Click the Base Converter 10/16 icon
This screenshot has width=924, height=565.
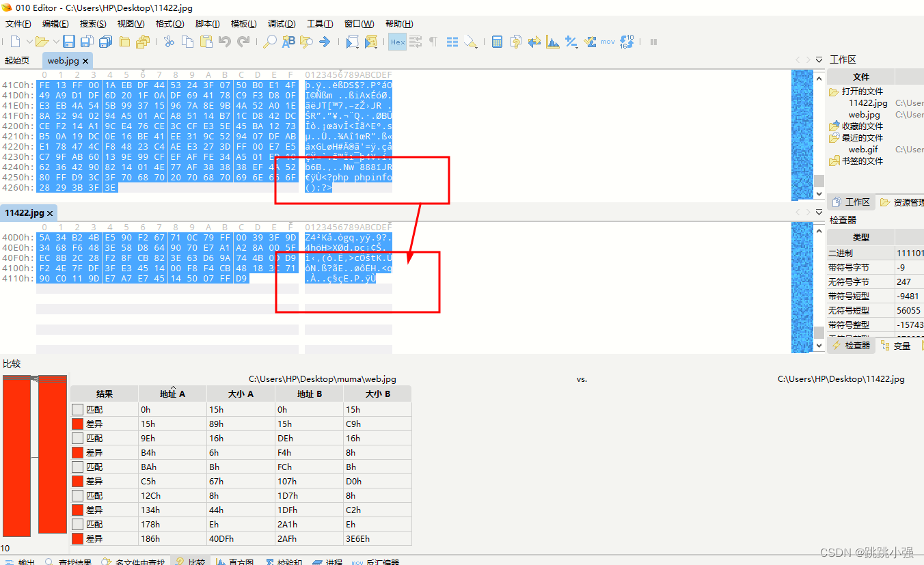627,42
